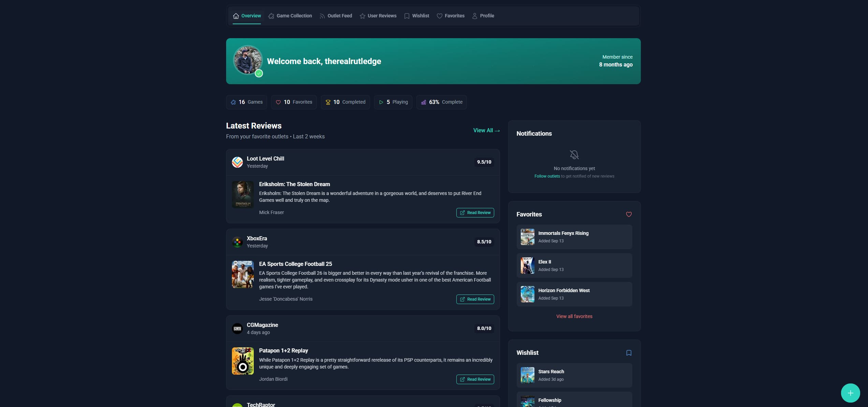Open Elex II favorite entry
The width and height of the screenshot is (868, 407).
574,266
